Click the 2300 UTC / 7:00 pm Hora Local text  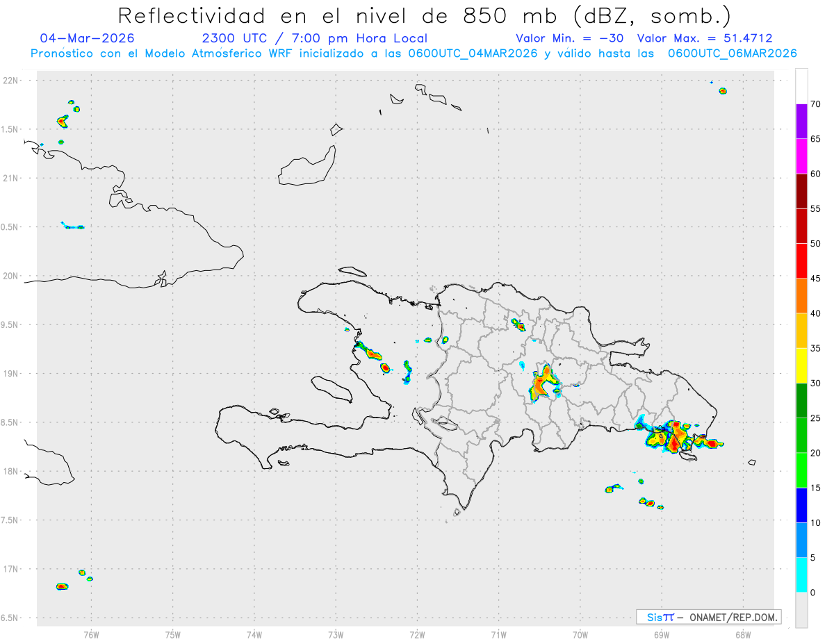[x=314, y=38]
